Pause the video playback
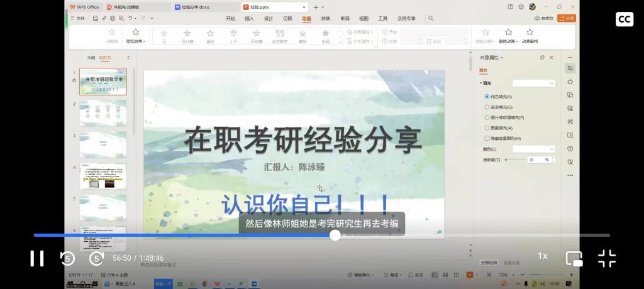This screenshot has width=644, height=289. coord(37,258)
